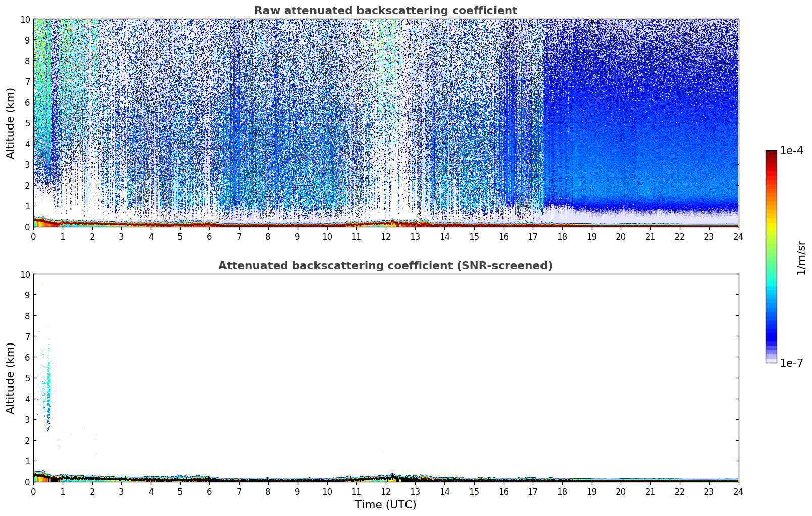Pick the dark red top of the colorbar
The width and height of the screenshot is (812, 516).
click(x=771, y=153)
